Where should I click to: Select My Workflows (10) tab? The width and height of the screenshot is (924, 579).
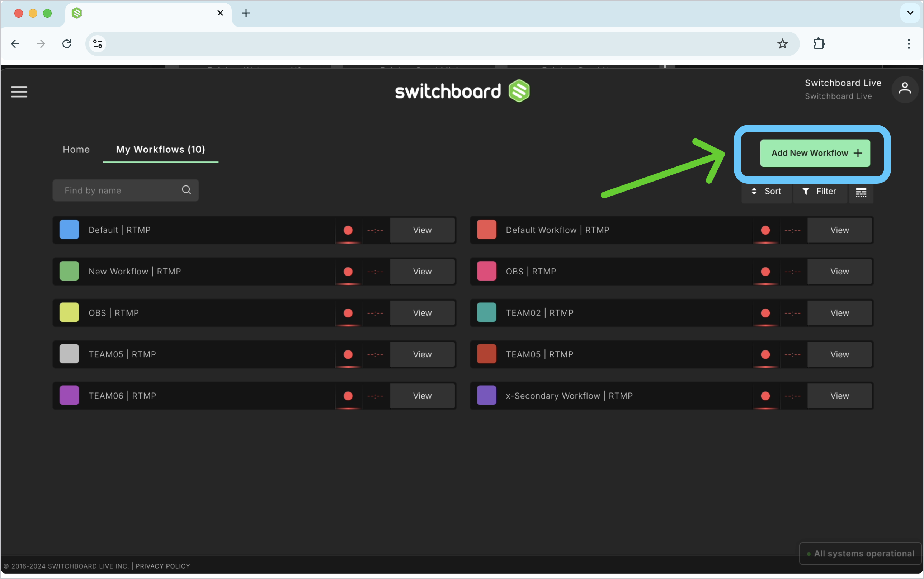click(161, 149)
